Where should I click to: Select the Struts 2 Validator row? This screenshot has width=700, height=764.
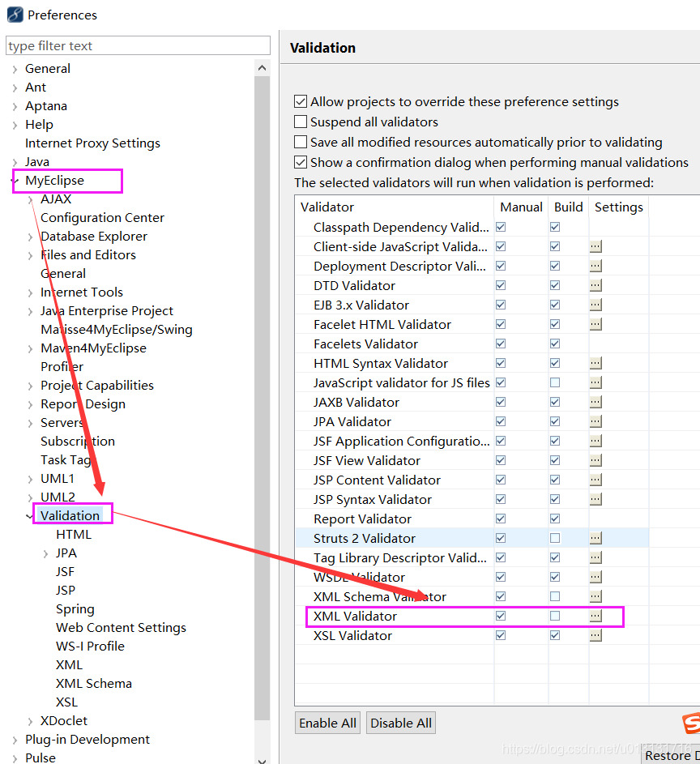pos(472,538)
